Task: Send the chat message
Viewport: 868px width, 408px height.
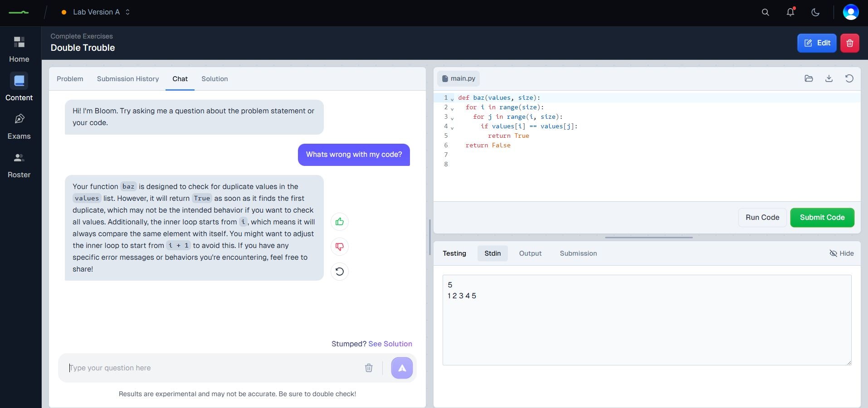Action: 401,368
